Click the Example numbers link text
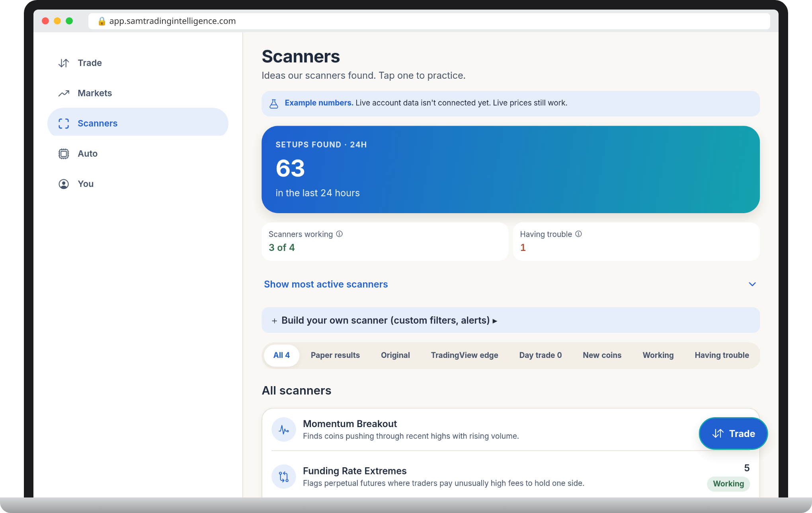This screenshot has height=513, width=812. click(x=319, y=103)
